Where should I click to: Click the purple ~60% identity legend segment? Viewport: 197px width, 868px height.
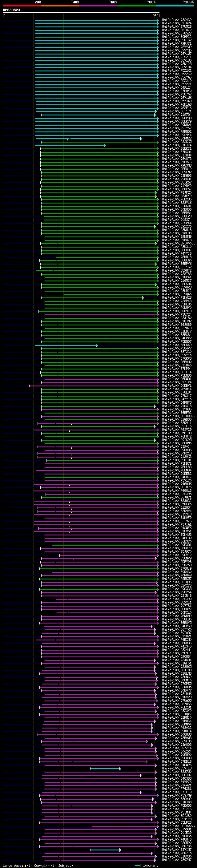pos(98,6)
